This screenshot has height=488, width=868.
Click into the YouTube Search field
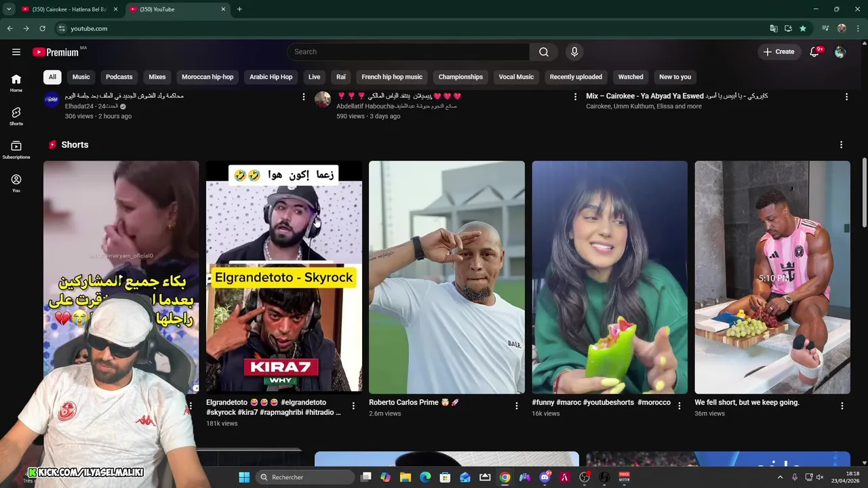click(408, 52)
